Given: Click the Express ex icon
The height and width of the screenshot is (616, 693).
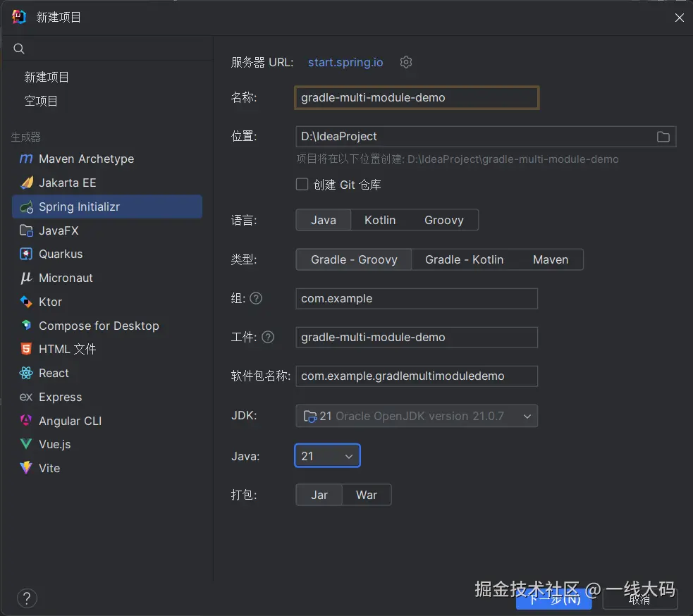Looking at the screenshot, I should (x=26, y=397).
